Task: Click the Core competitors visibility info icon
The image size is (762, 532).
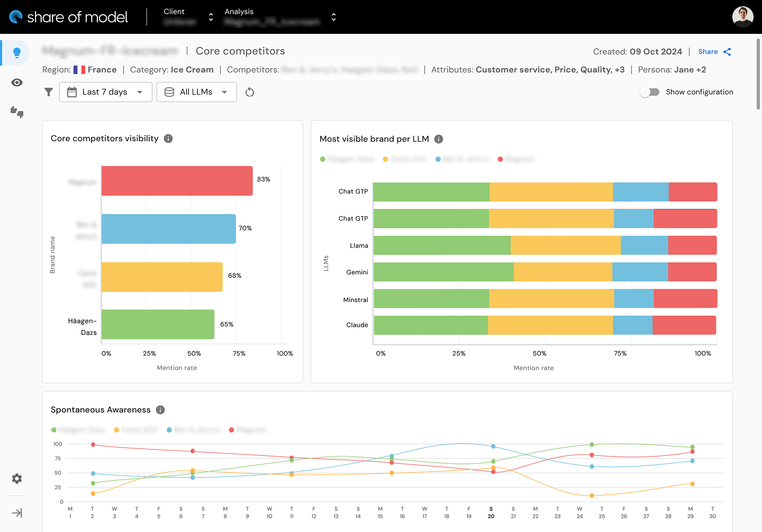Action: [168, 138]
